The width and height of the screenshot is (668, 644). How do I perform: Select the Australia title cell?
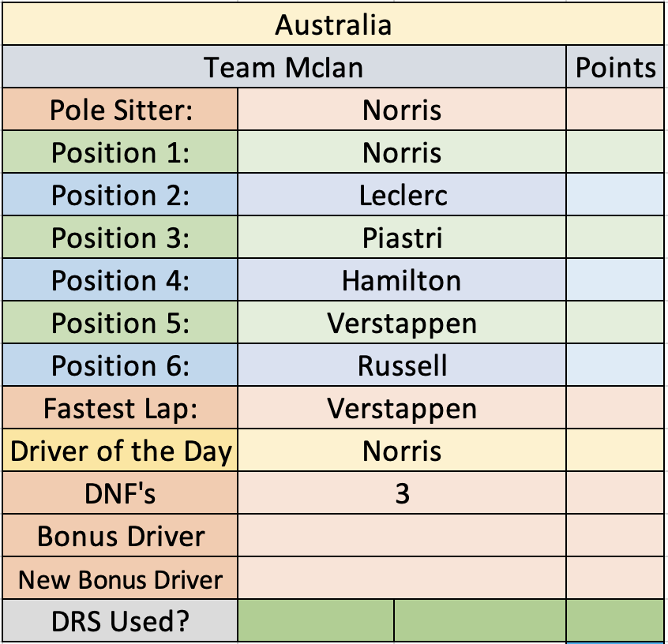[333, 24]
